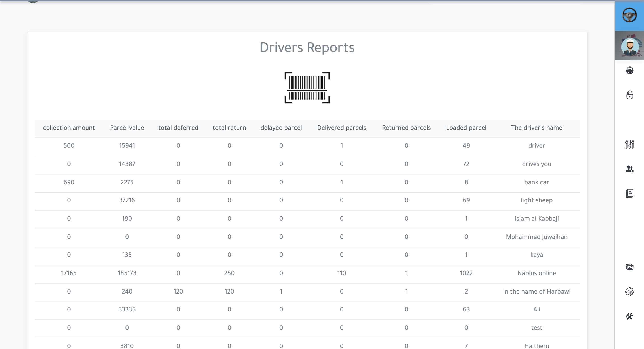Click the 'The driver's name' column header
Image resolution: width=644 pixels, height=349 pixels.
[x=536, y=128]
